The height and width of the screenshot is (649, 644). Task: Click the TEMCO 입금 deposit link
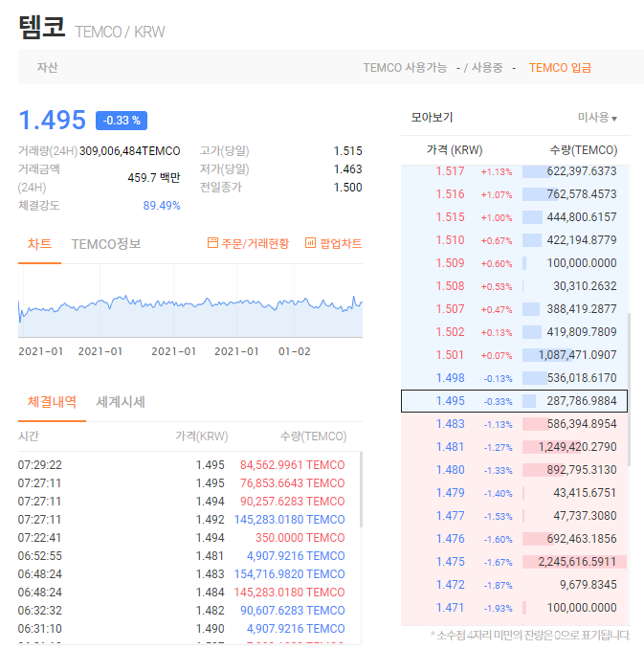pos(560,67)
